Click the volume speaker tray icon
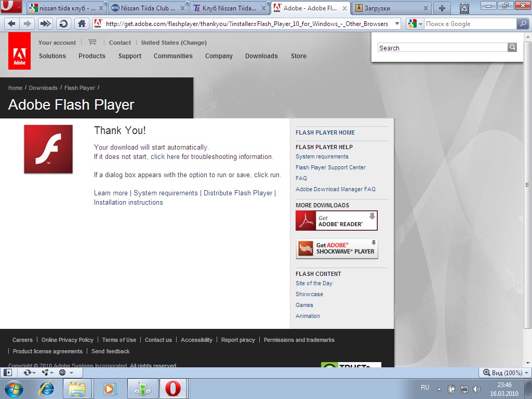Viewport: 532px width, 399px height. [477, 389]
